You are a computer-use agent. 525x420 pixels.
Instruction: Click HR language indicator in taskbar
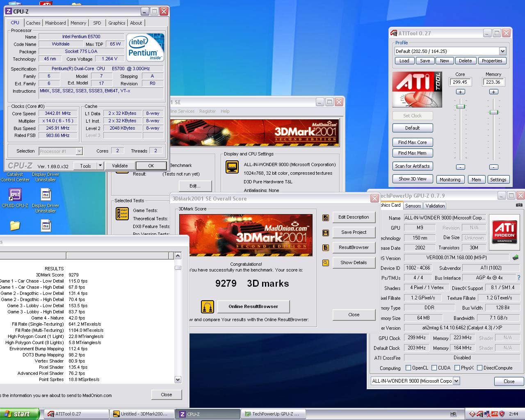pyautogui.click(x=453, y=414)
